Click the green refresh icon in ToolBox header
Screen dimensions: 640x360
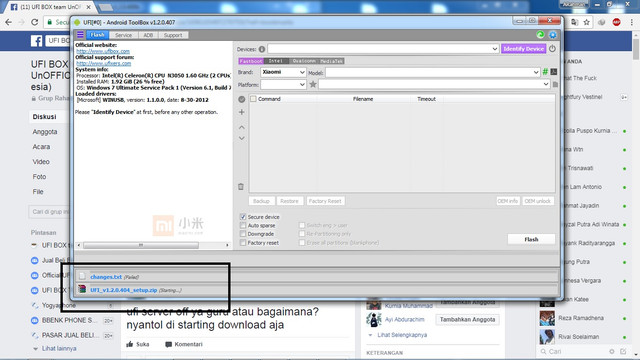coord(540,35)
